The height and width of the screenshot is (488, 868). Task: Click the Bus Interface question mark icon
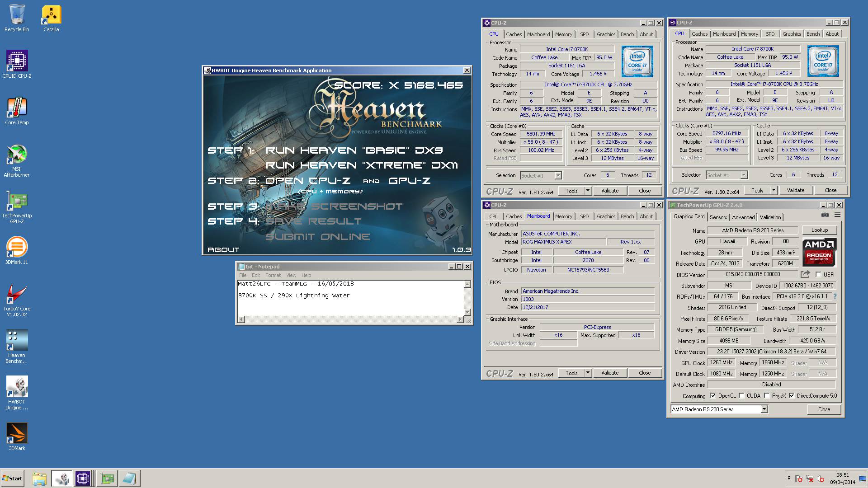coord(835,297)
